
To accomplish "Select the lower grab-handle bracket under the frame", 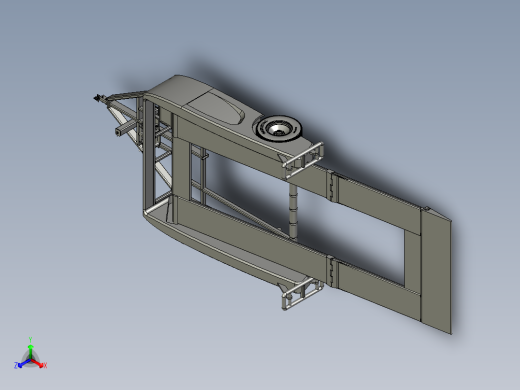I will click(302, 294).
